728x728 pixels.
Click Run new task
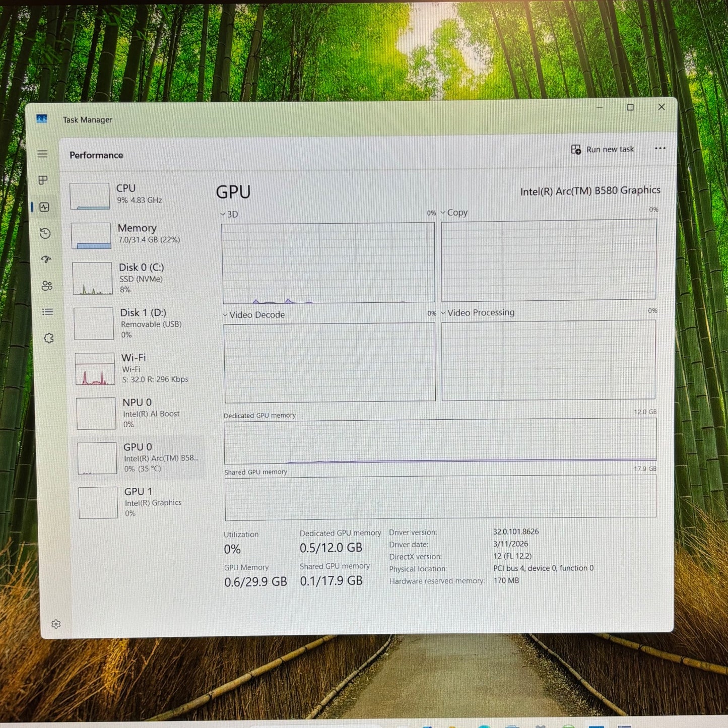(x=603, y=150)
